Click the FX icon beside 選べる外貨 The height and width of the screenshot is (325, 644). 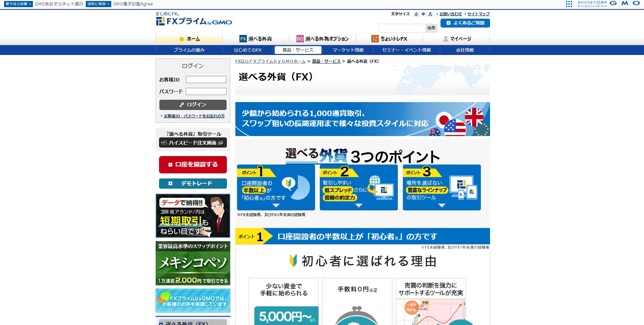tap(243, 39)
